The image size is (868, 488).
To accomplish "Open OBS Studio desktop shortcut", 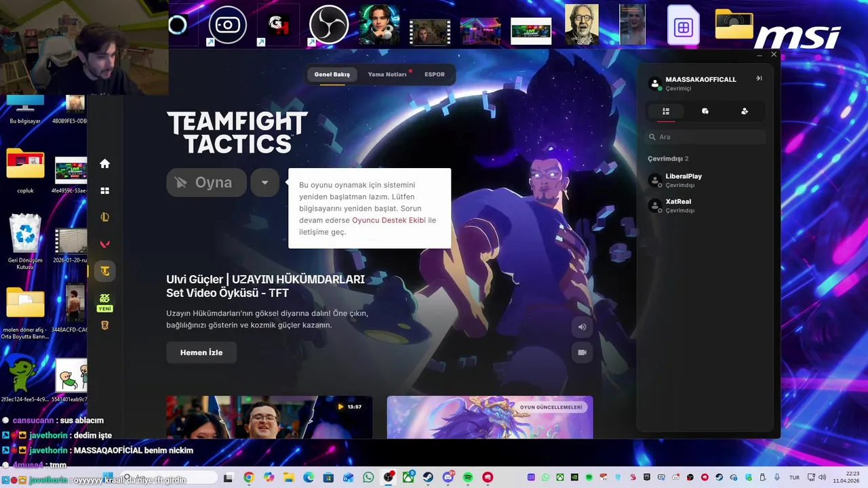I will 328,25.
